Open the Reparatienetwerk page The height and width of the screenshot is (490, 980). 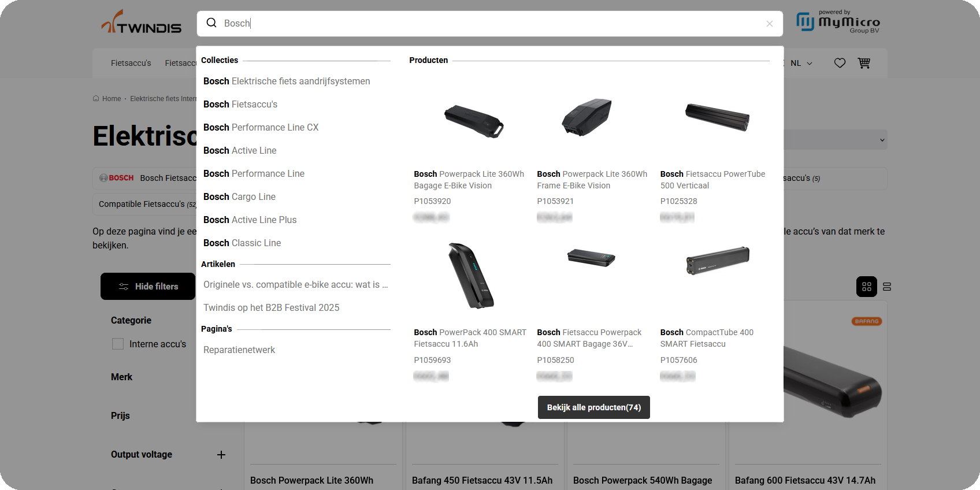(239, 350)
